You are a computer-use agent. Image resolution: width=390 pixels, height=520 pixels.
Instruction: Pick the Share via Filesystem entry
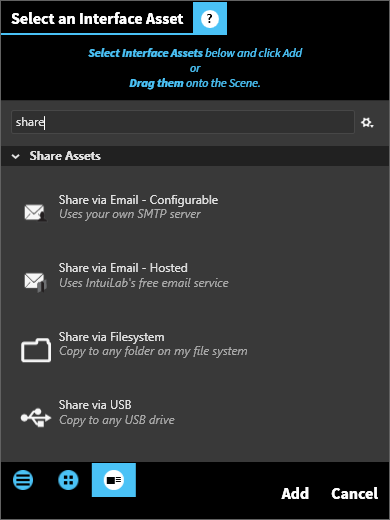(195, 344)
